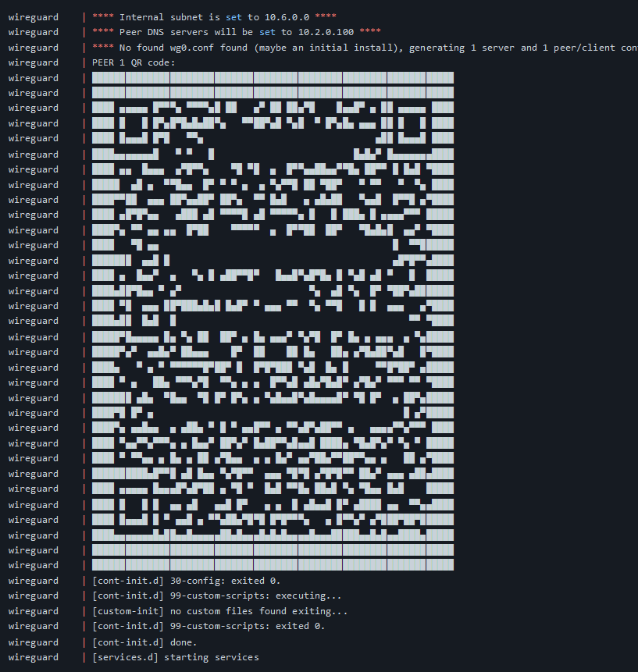Click the "Internal subnet is" log text
The image size is (638, 672).
click(x=169, y=17)
